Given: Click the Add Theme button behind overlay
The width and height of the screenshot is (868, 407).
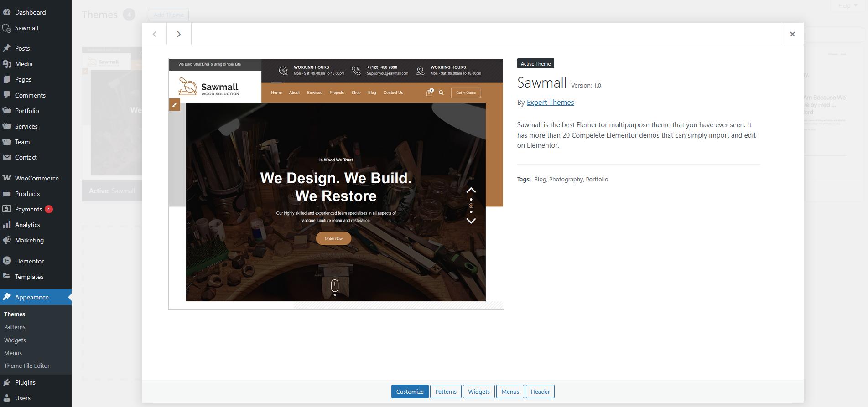Looking at the screenshot, I should pyautogui.click(x=168, y=15).
